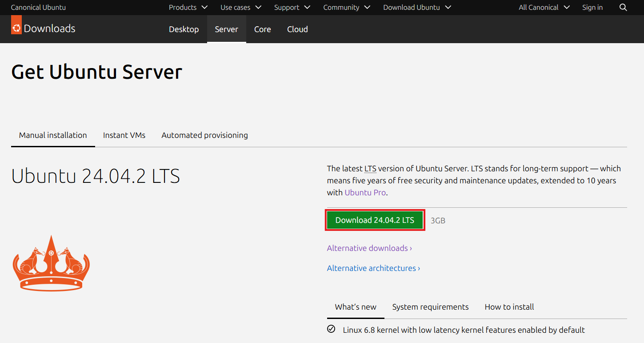
Task: Click the Ubuntu 24.04.2 LTS heading
Action: pyautogui.click(x=96, y=176)
